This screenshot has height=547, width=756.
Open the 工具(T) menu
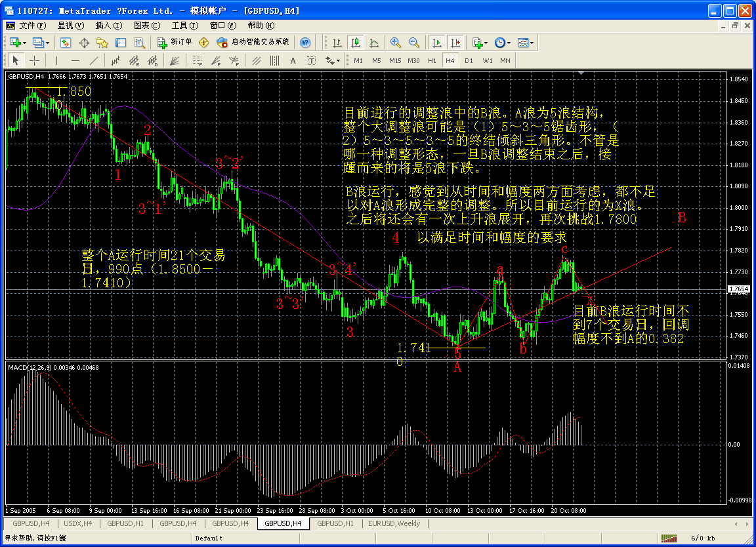point(185,26)
